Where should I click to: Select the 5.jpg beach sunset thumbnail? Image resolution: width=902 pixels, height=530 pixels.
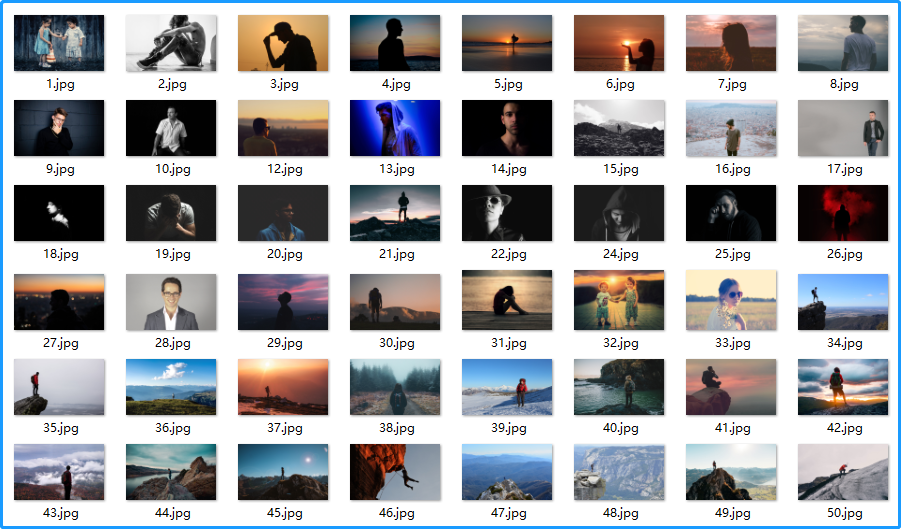point(507,43)
